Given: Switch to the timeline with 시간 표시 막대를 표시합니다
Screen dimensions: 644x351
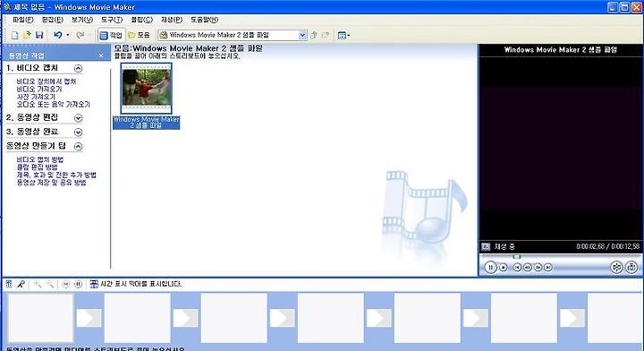Looking at the screenshot, I should click(x=136, y=284).
